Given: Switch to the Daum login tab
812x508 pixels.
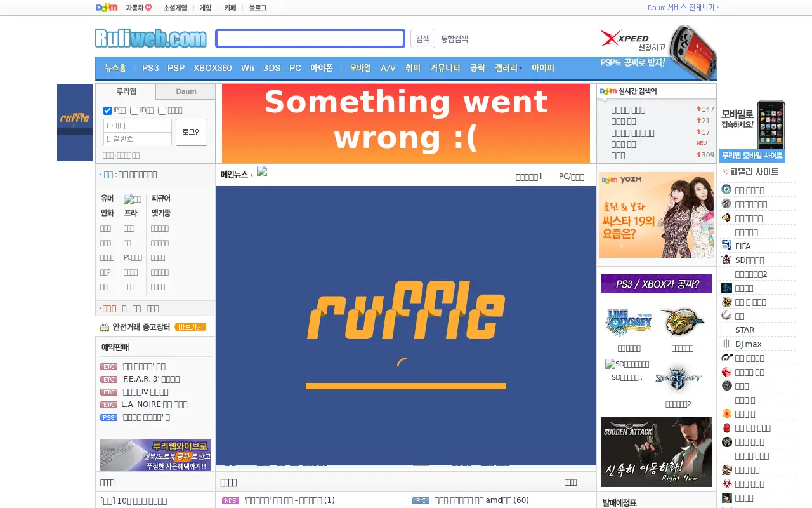Looking at the screenshot, I should coord(186,91).
